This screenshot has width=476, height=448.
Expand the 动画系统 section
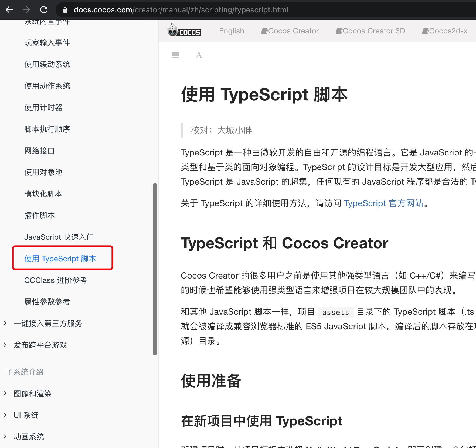click(5, 436)
